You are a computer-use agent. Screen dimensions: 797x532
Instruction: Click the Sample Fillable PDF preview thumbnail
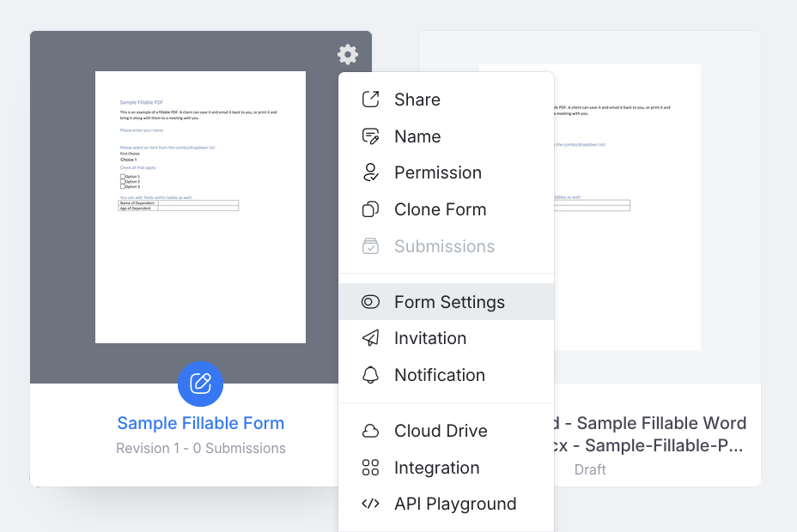pyautogui.click(x=200, y=207)
